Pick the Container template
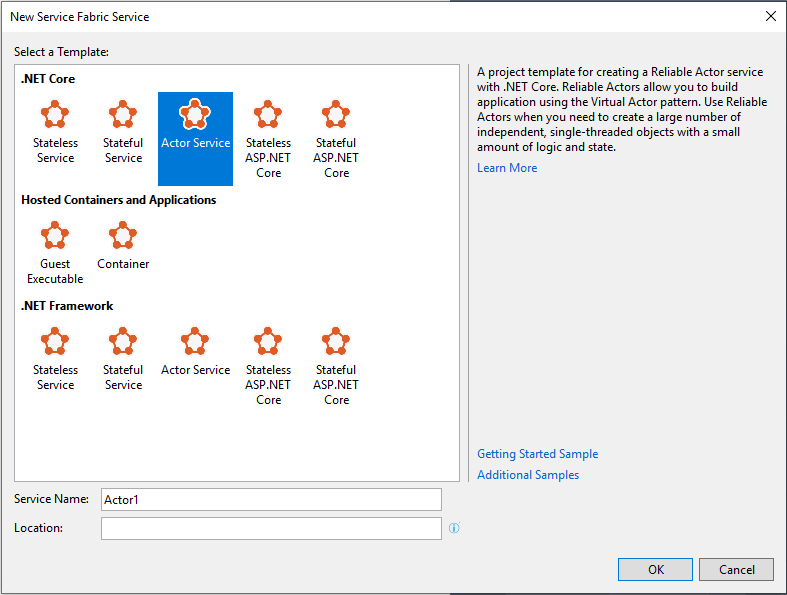Screen dimensions: 787x595 click(x=123, y=246)
